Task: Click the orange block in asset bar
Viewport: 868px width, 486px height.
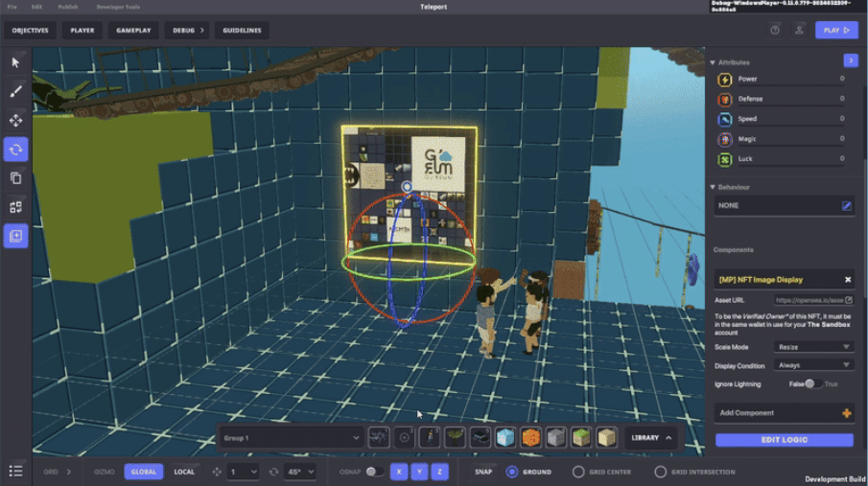Action: coord(530,438)
